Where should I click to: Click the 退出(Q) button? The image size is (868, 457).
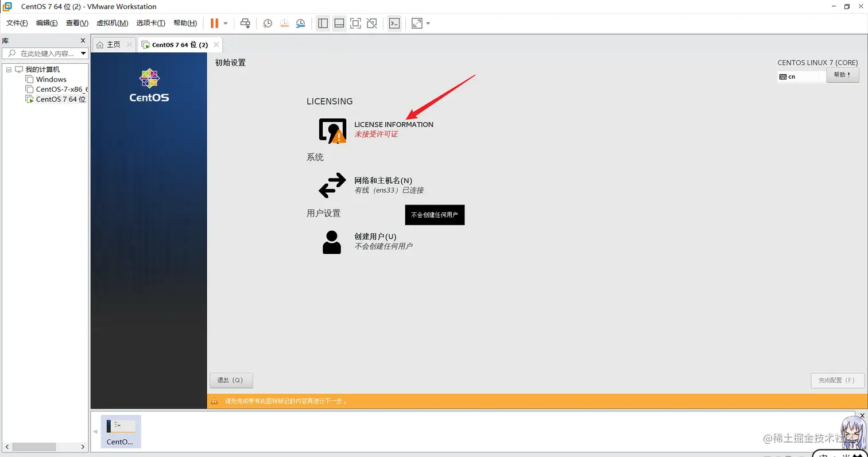[x=231, y=381]
